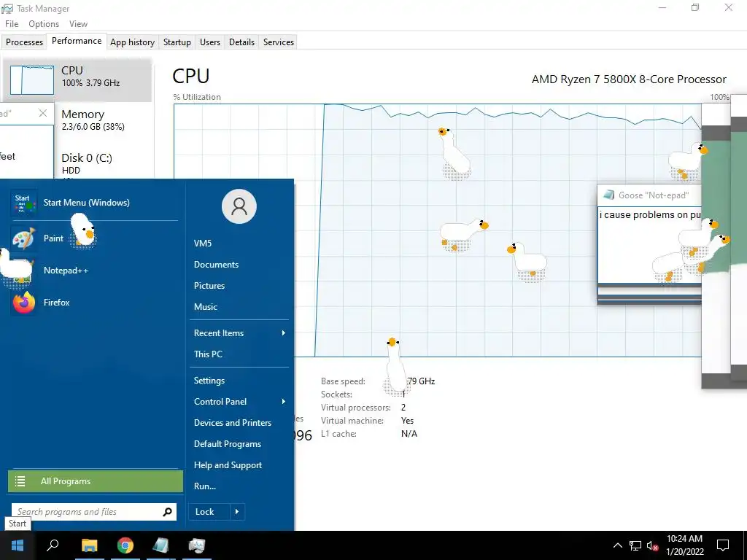Select the CPU performance thumbnail graph
Viewport: 747px width, 560px height.
coord(32,80)
